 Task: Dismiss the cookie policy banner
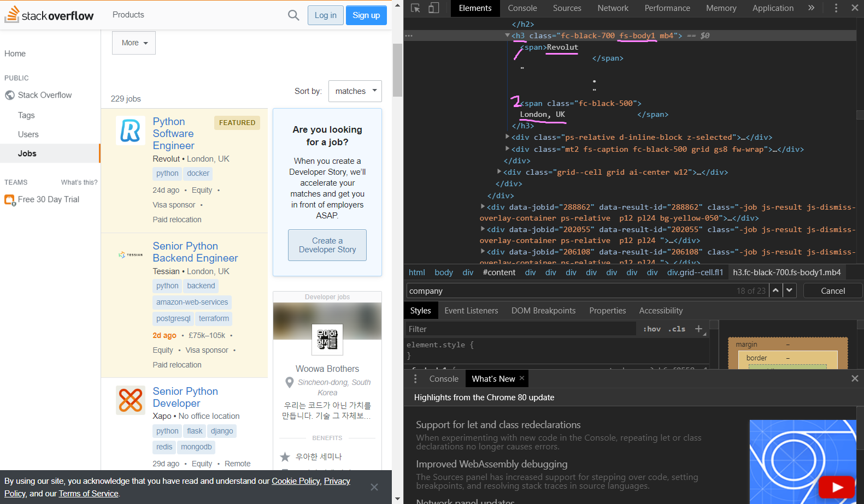pos(374,487)
